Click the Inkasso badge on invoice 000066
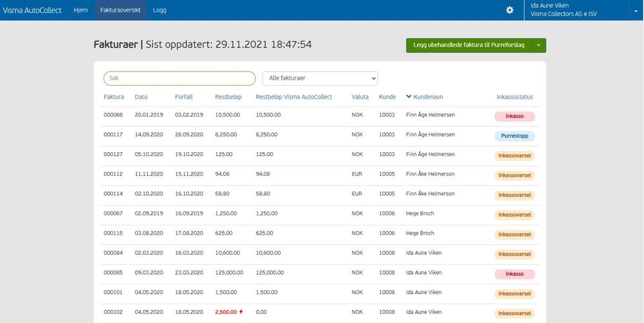Viewport: 644px width, 323px height. (x=514, y=116)
